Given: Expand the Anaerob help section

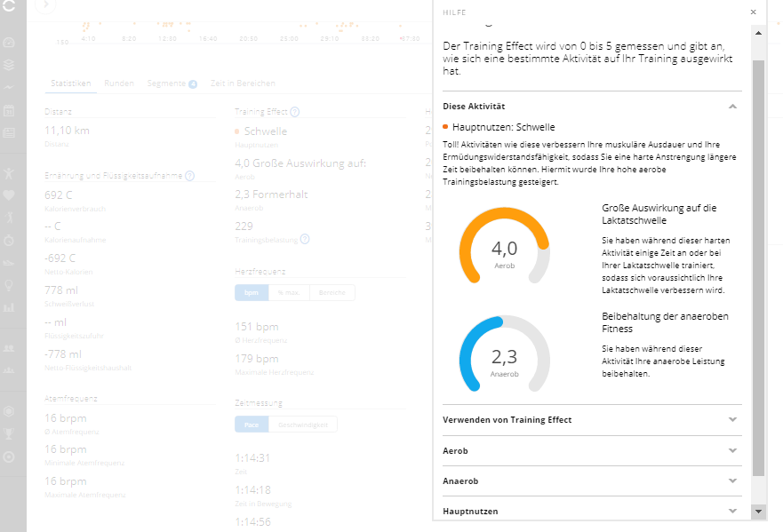Looking at the screenshot, I should [x=731, y=480].
